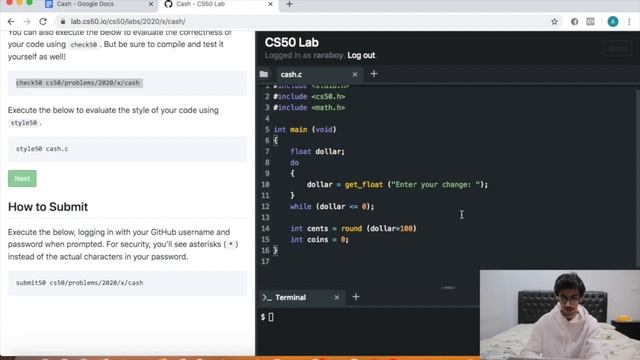Screen dimensions: 640x360
Task: Select the cash.c file tab
Action: tap(291, 74)
